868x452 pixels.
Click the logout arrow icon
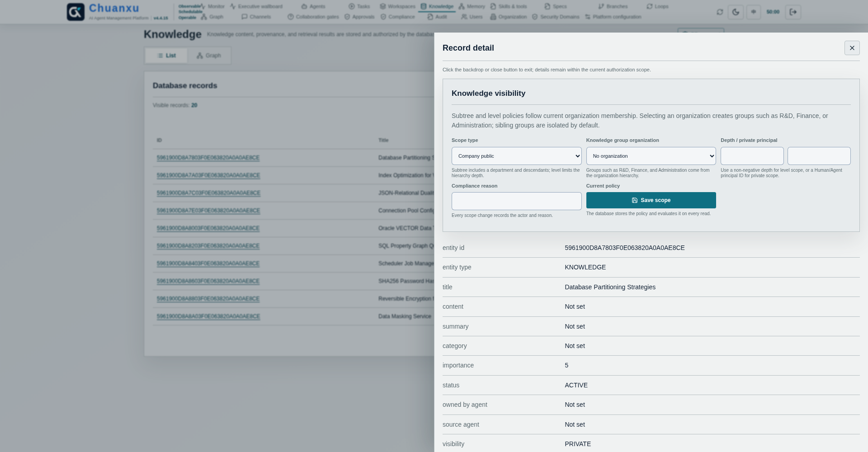click(793, 12)
